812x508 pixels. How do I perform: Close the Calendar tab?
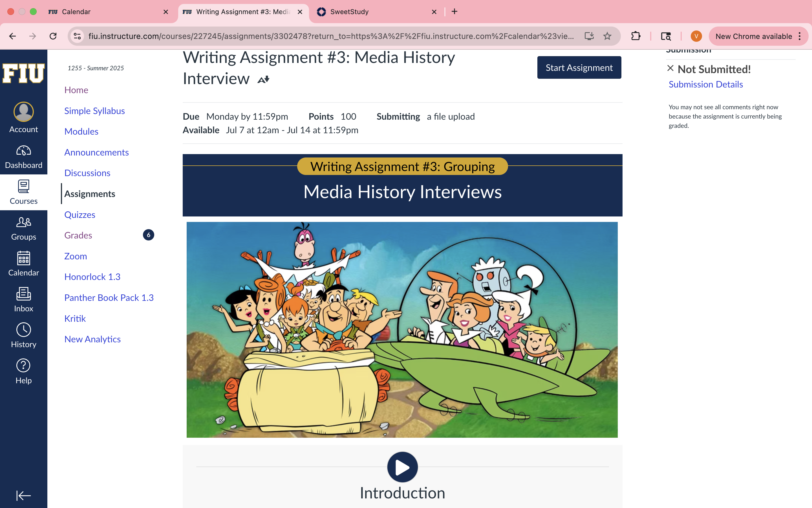[166, 12]
